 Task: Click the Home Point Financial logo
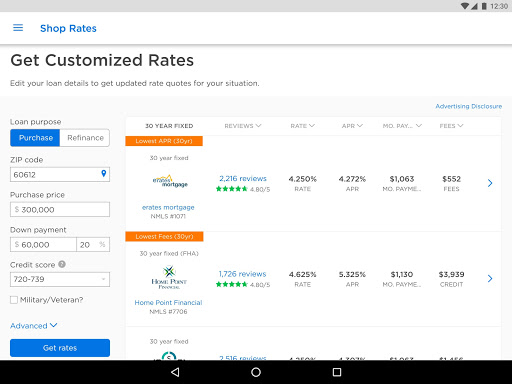(x=169, y=277)
